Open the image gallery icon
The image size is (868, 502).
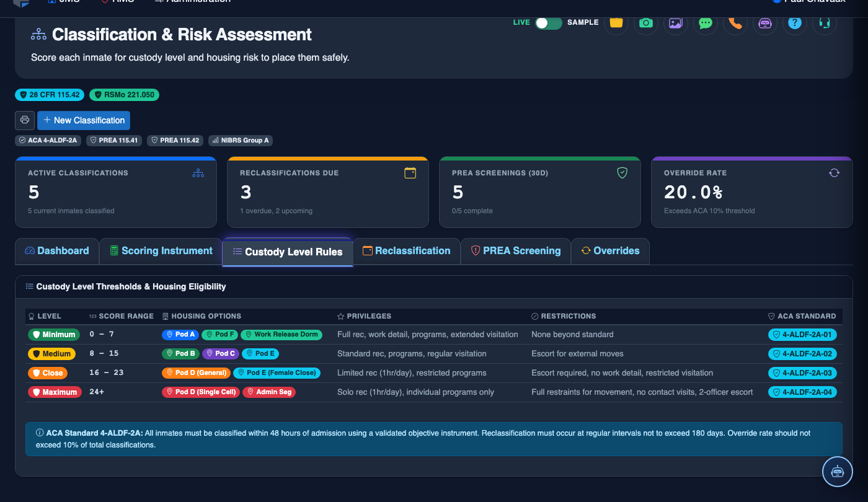[676, 23]
